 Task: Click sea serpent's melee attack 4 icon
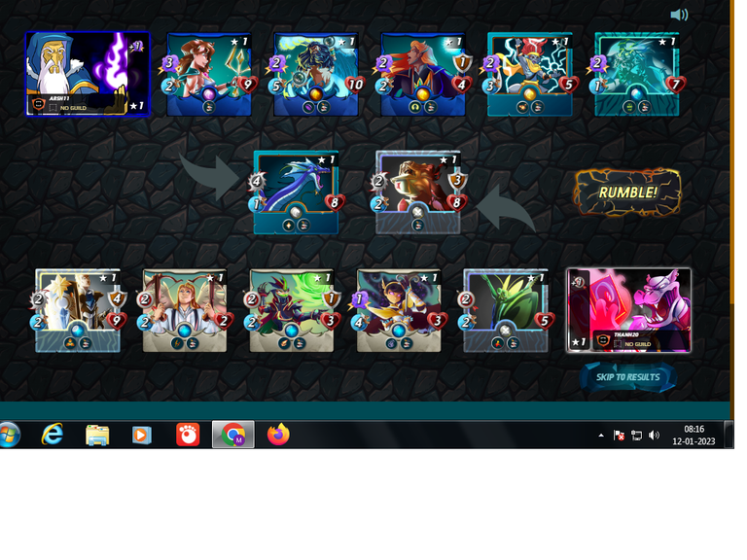pyautogui.click(x=257, y=181)
